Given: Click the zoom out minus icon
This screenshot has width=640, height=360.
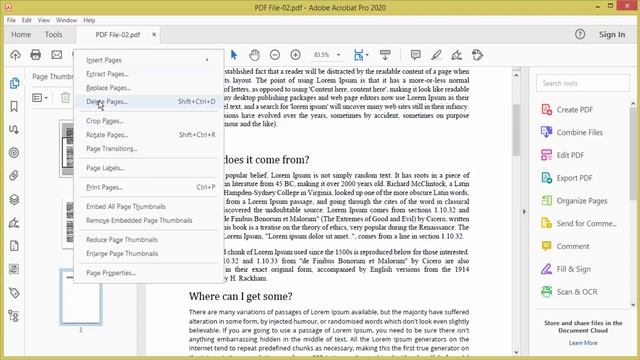Looking at the screenshot, I should point(275,55).
